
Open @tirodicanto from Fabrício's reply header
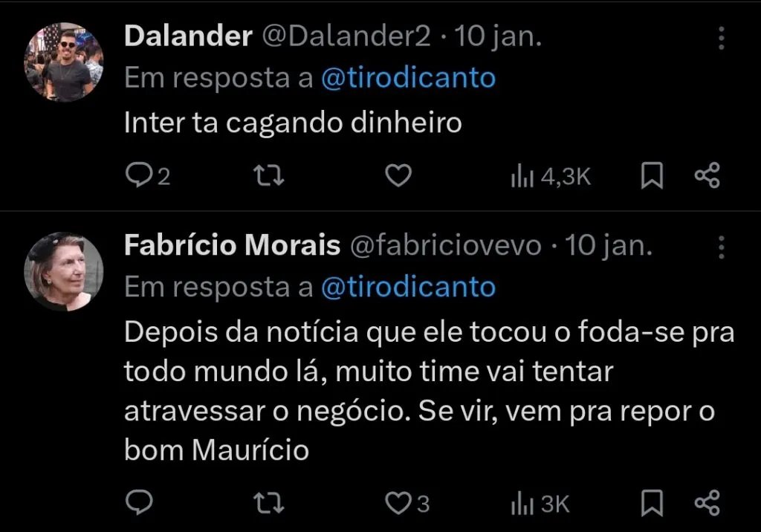[408, 286]
